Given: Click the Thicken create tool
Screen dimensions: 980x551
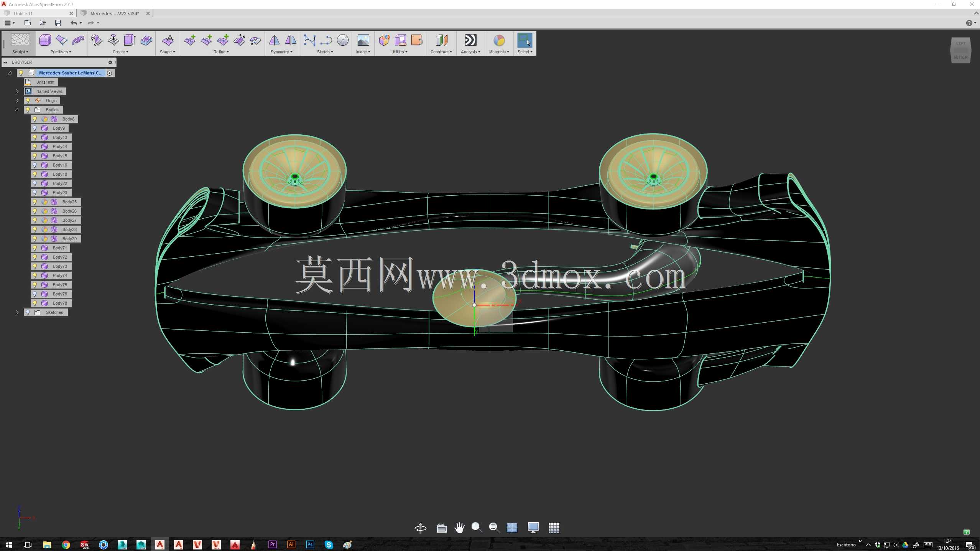Looking at the screenshot, I should tap(146, 40).
